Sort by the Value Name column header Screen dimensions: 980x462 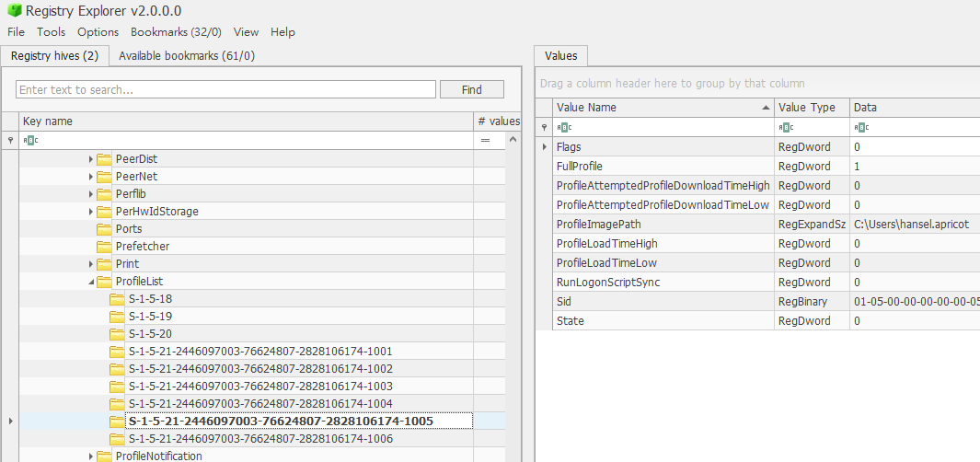click(663, 108)
